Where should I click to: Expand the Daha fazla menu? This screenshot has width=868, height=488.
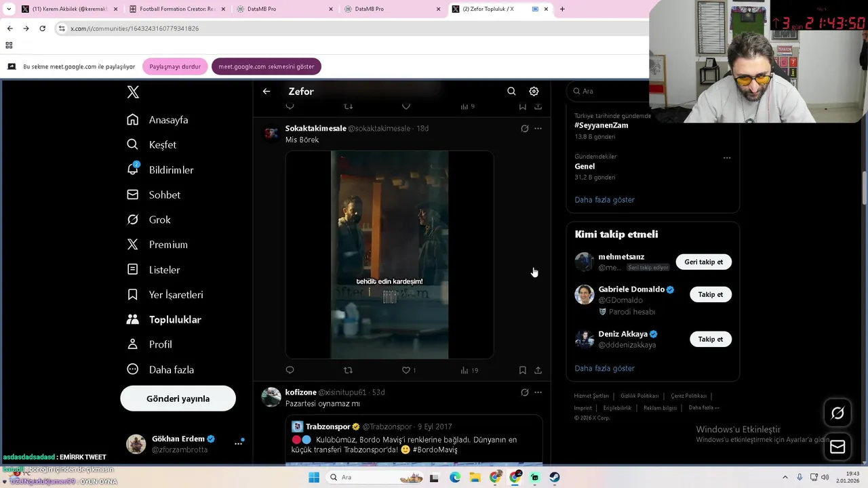tap(160, 369)
